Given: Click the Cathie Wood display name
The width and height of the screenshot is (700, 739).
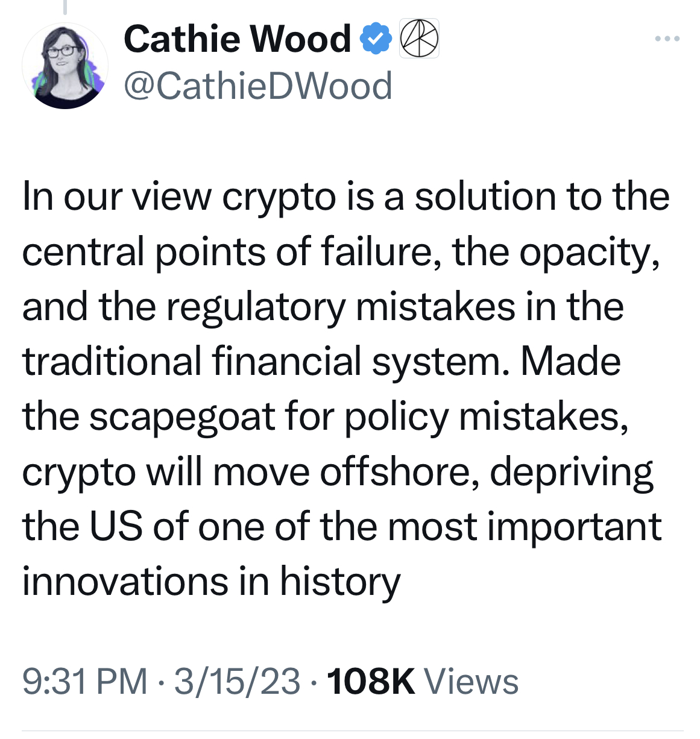Looking at the screenshot, I should [237, 39].
